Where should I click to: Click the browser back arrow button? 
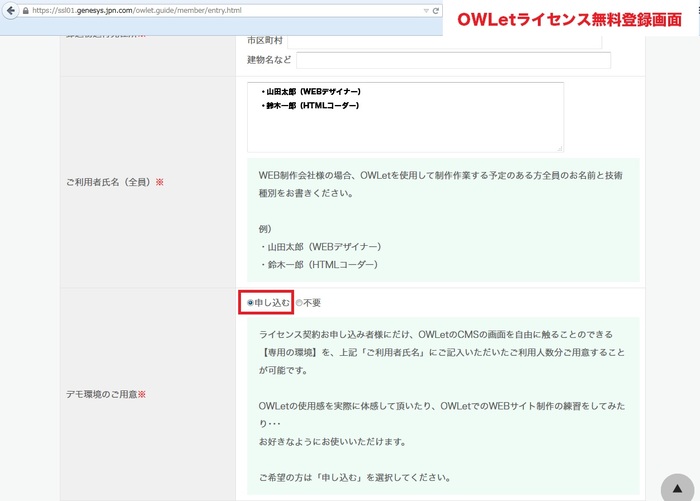coord(11,11)
